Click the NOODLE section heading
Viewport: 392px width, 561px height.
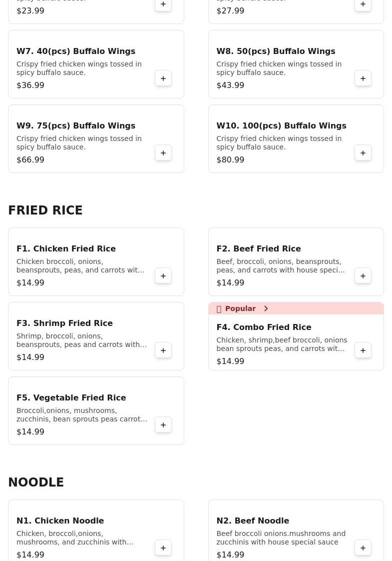(36, 482)
